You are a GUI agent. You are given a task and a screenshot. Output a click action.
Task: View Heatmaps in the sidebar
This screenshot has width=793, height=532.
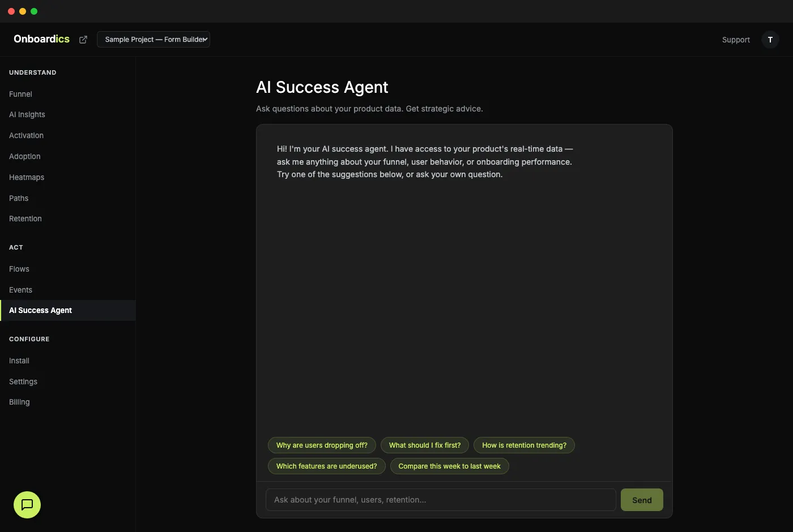[x=26, y=177]
